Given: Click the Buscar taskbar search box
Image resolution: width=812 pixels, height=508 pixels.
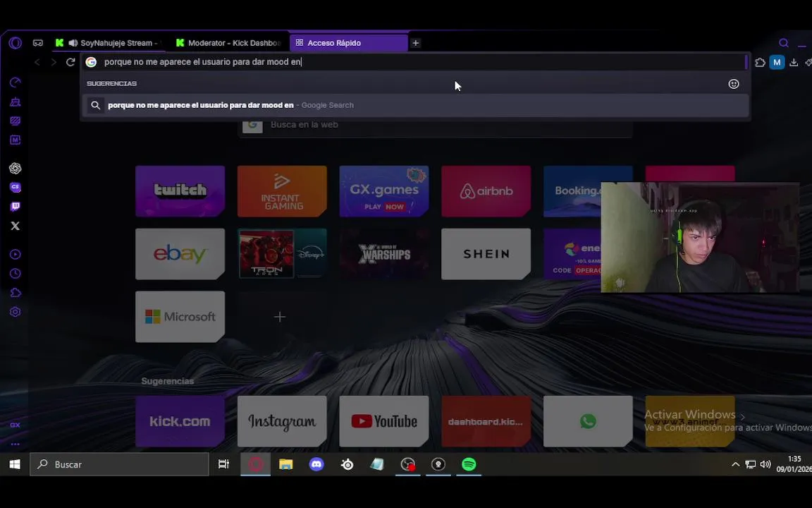Looking at the screenshot, I should pos(120,464).
